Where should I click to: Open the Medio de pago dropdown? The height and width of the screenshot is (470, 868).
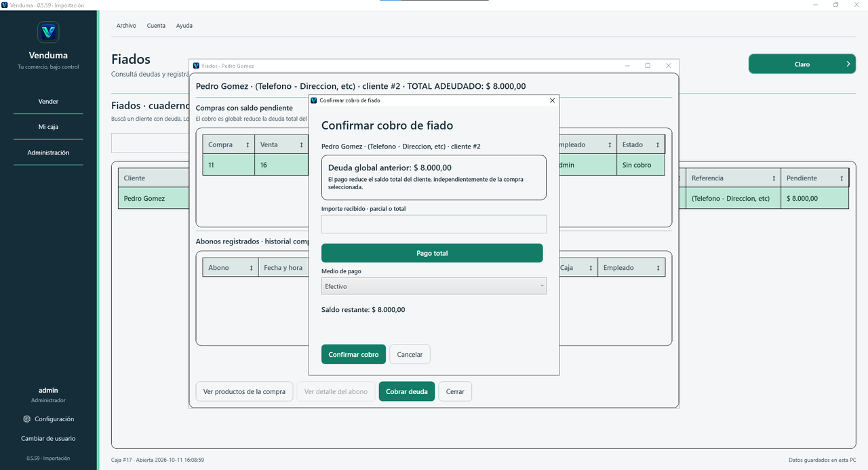pyautogui.click(x=434, y=286)
